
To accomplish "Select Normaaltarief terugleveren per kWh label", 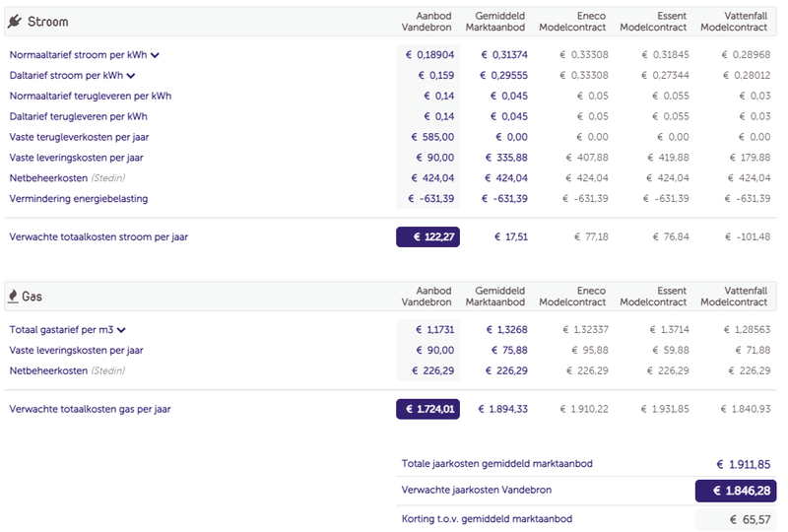I will point(91,96).
